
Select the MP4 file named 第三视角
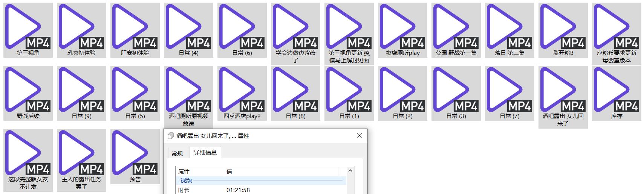pyautogui.click(x=28, y=30)
